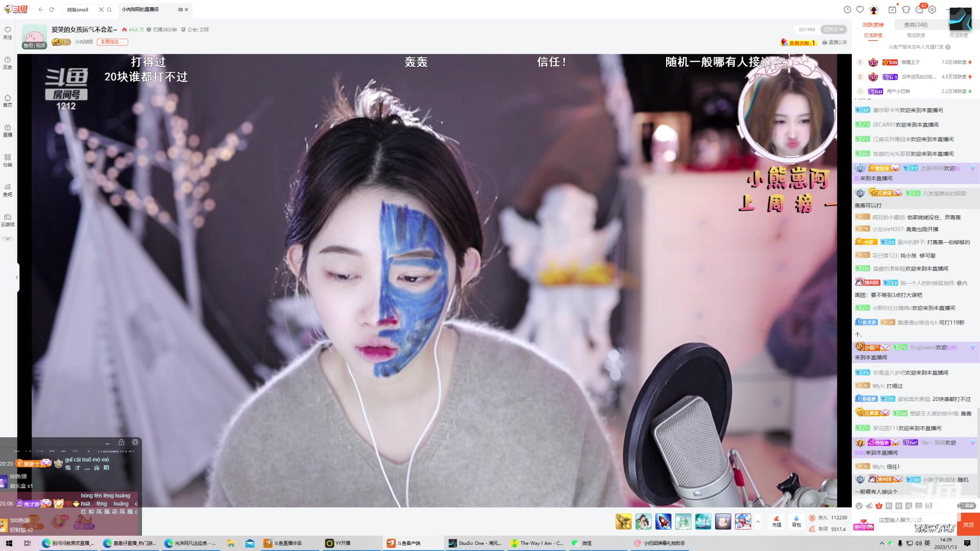Image resolution: width=980 pixels, height=551 pixels.
Task: Minimize the floating gift panel
Action: coord(107,443)
